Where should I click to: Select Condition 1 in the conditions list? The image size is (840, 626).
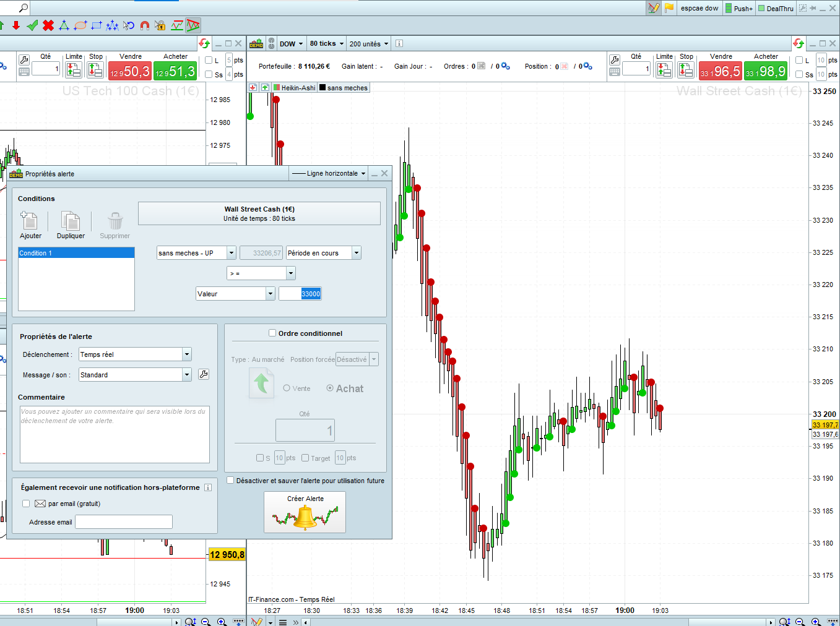point(76,253)
